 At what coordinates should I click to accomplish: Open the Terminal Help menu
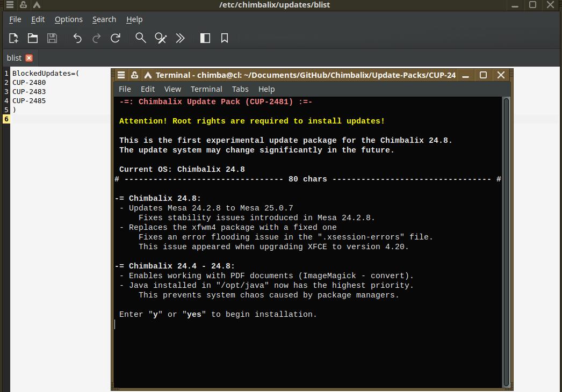pyautogui.click(x=266, y=89)
